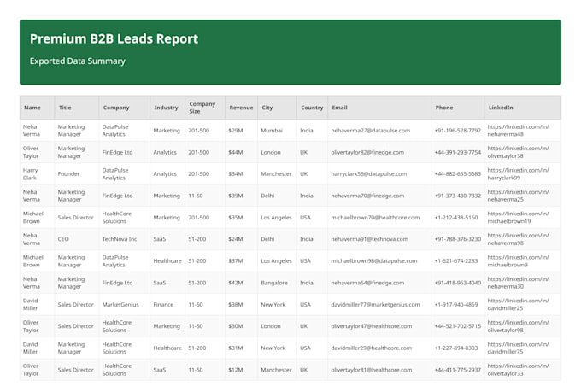
Task: Click phone number +1-621-674-2233
Action: pyautogui.click(x=456, y=260)
